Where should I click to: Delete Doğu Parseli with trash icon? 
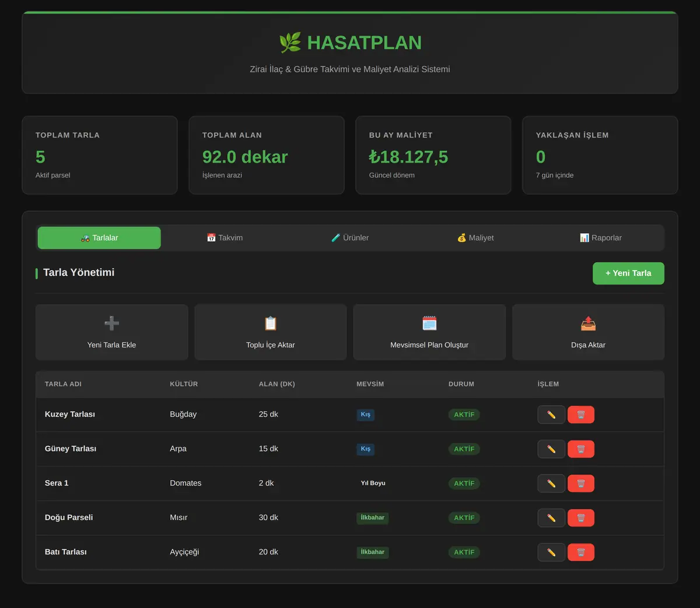tap(581, 518)
